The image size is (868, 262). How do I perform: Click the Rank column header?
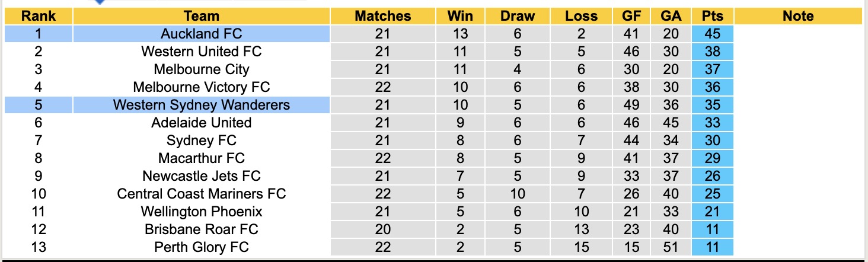coord(38,16)
